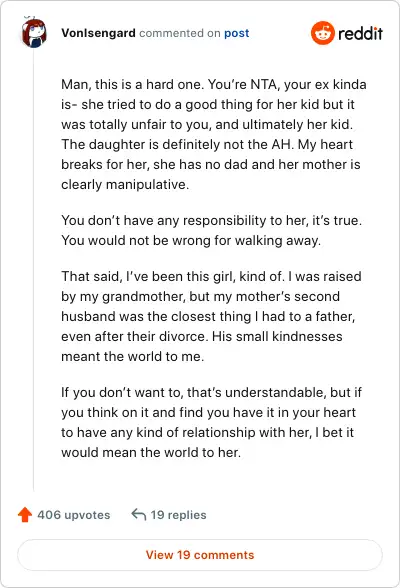The image size is (400, 588).
Task: Click the "commented on" header text
Action: point(180,33)
